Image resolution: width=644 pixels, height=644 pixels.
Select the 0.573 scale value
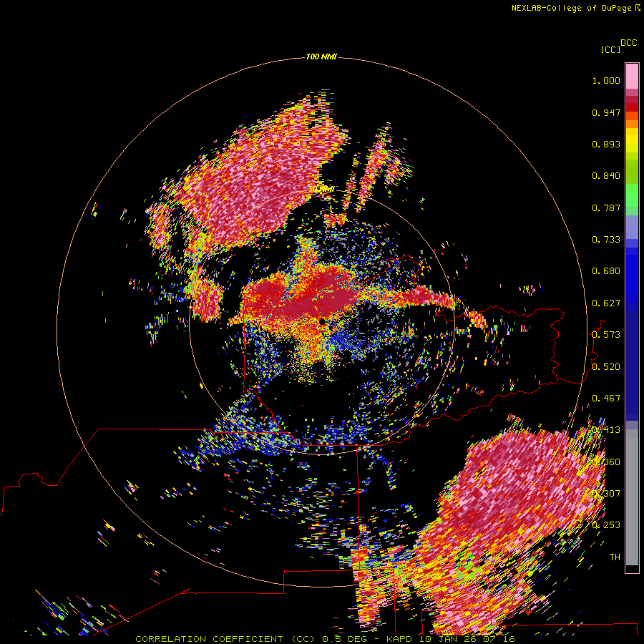[x=606, y=335]
